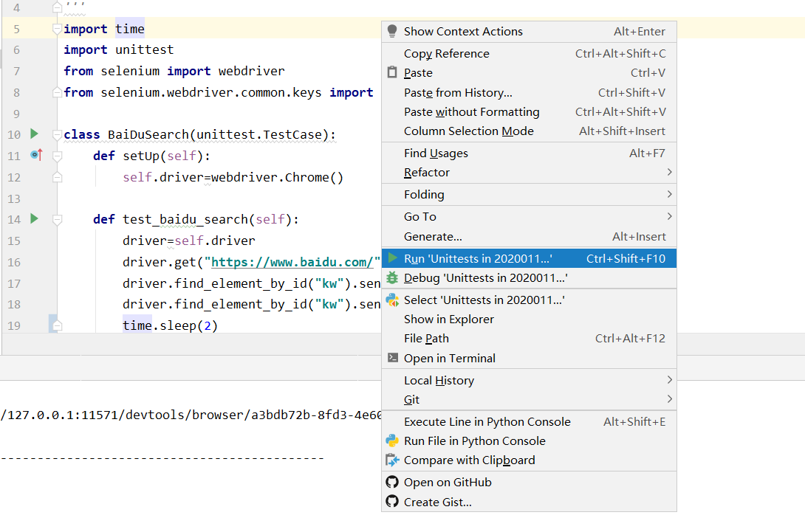Open the Refactor menu entry
The height and width of the screenshot is (532, 805).
click(529, 173)
